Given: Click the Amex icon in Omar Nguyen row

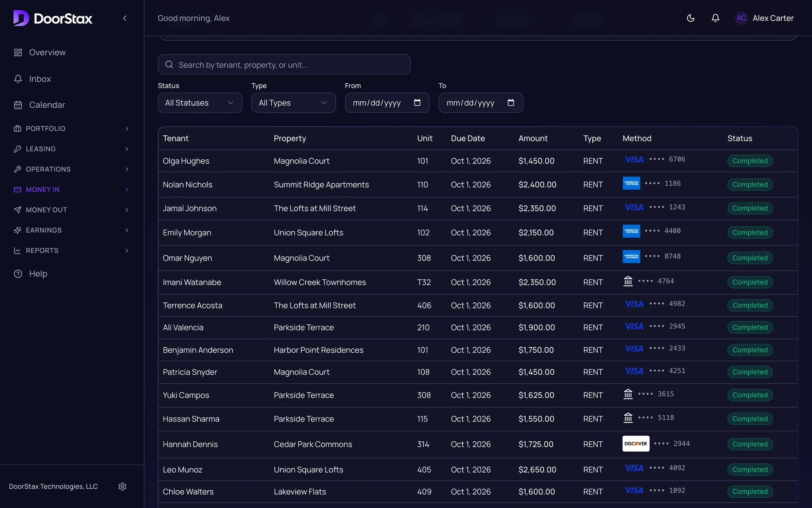Looking at the screenshot, I should (631, 256).
